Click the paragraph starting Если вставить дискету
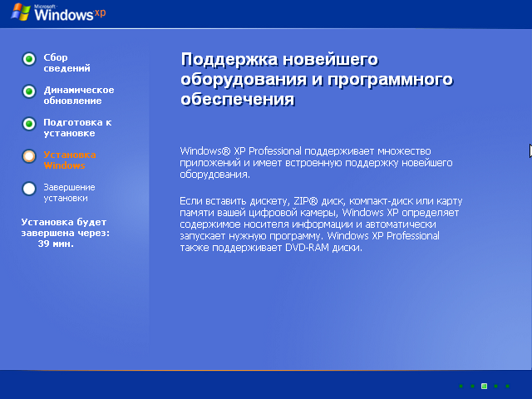Viewport: 532px width, 399px height. [321, 224]
